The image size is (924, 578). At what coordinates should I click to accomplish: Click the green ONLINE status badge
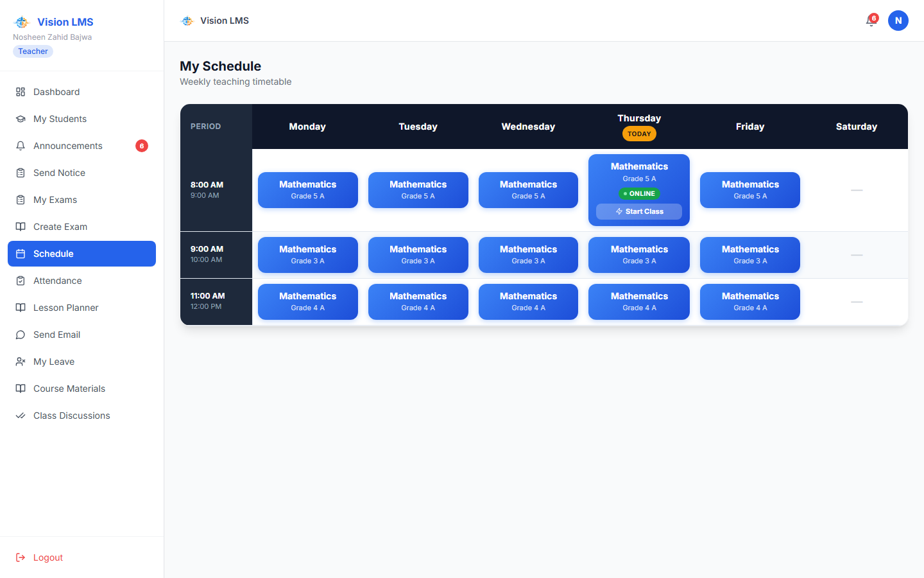click(x=639, y=193)
